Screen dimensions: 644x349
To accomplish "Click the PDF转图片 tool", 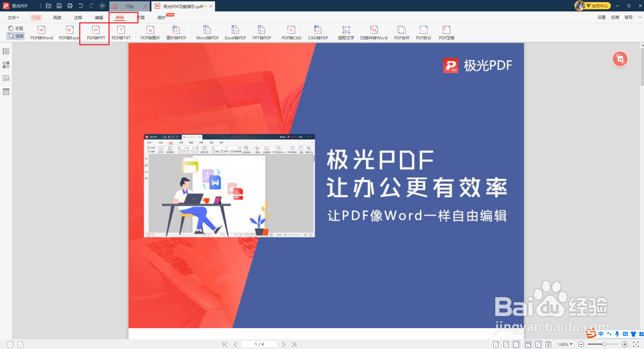I will click(150, 33).
